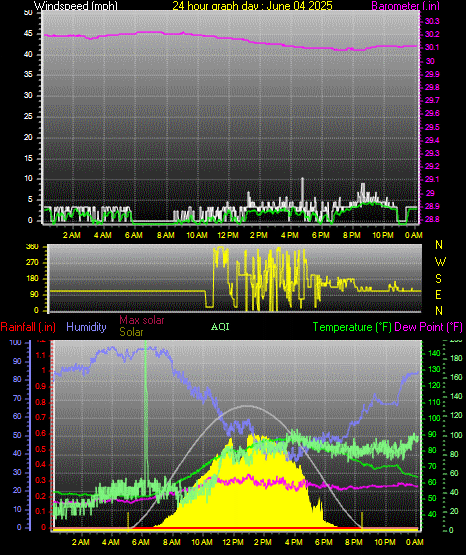Click '28.8' on the barometer scale
The image size is (466, 555).
tap(432, 219)
